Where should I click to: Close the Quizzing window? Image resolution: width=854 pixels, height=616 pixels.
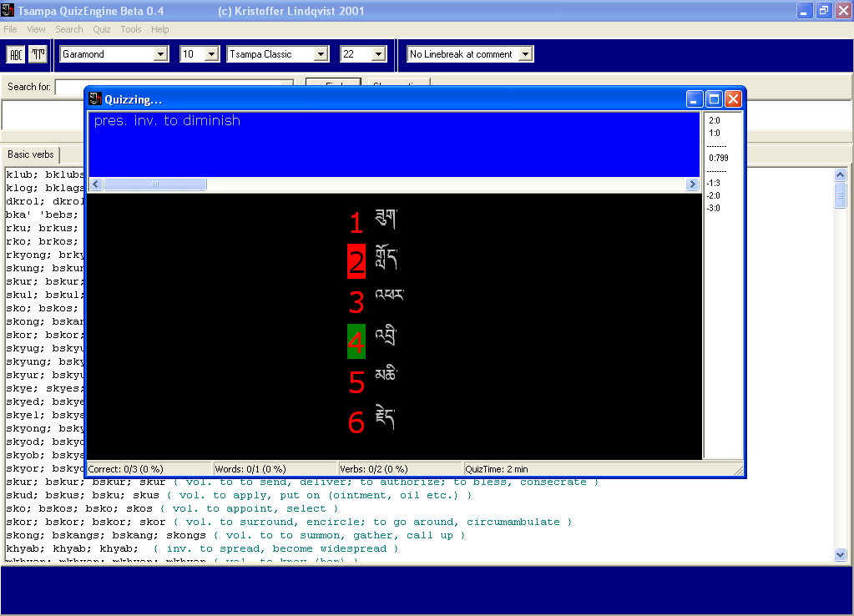pyautogui.click(x=733, y=99)
